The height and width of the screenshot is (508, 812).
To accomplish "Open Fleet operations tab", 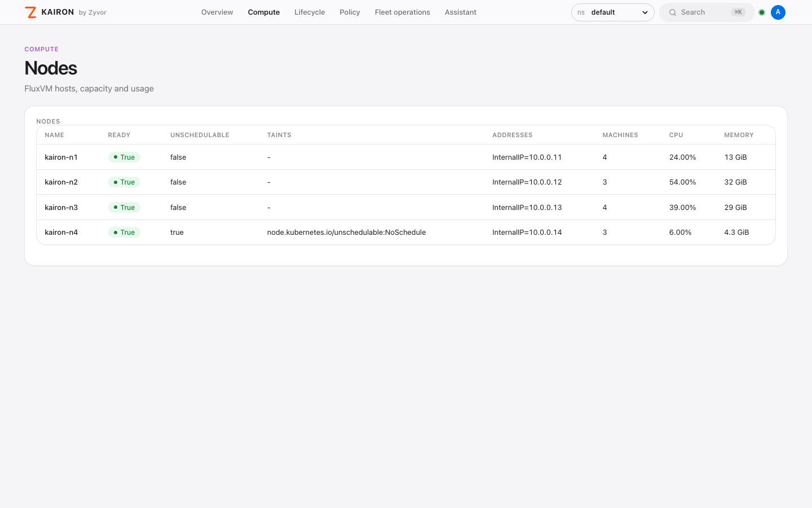I will [402, 12].
